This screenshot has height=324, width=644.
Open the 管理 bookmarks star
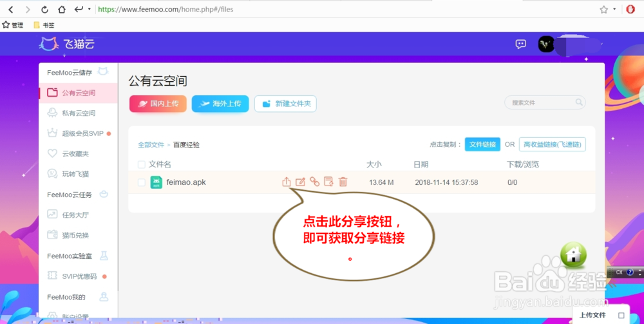coord(6,24)
